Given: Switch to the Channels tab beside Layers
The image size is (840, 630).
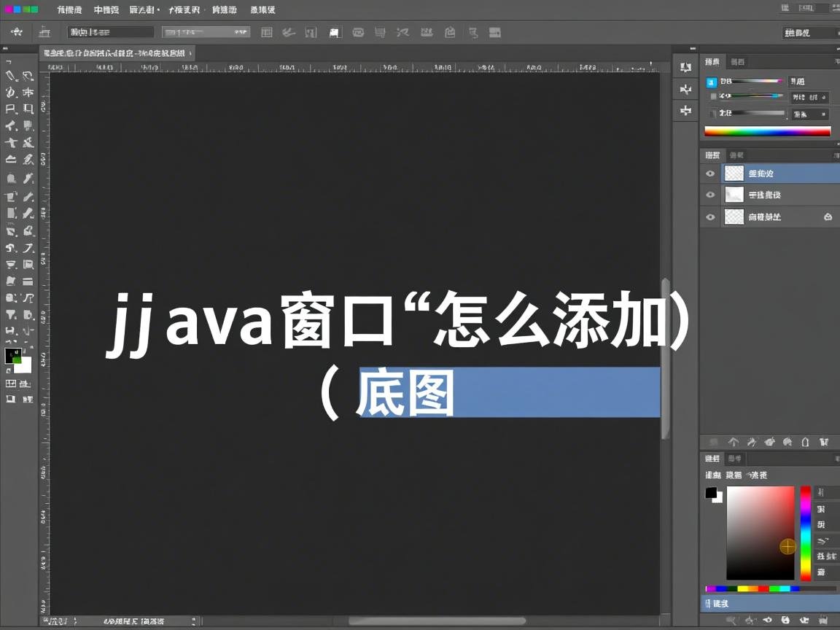Looking at the screenshot, I should tap(736, 155).
